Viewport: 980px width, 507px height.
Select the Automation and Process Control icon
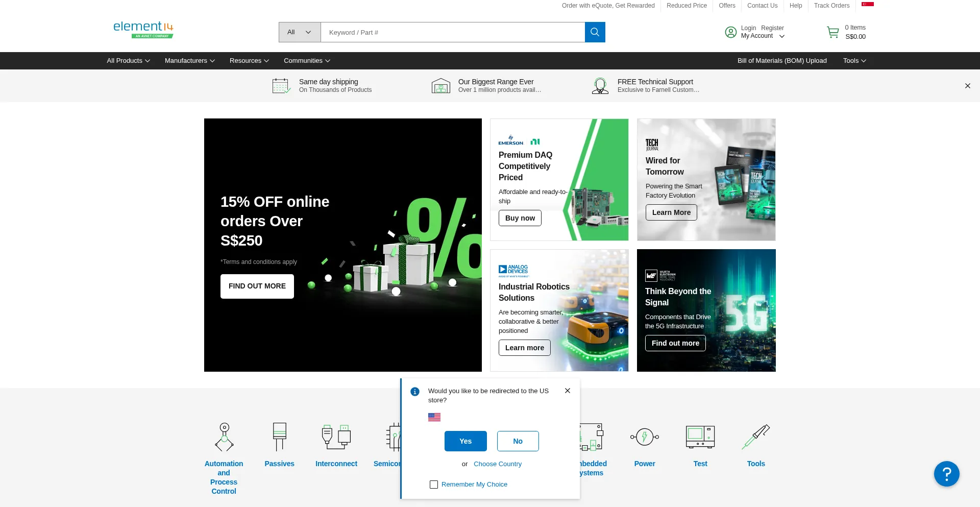point(224,437)
